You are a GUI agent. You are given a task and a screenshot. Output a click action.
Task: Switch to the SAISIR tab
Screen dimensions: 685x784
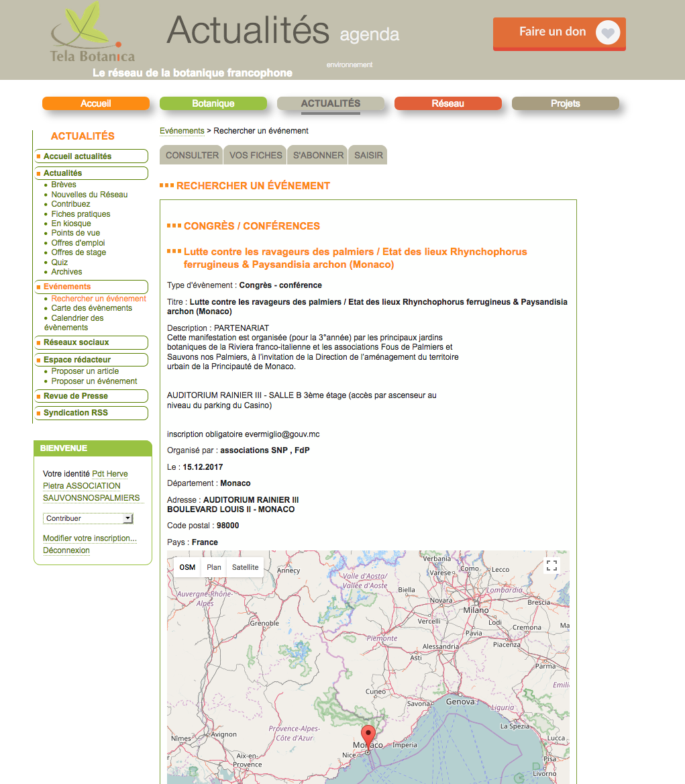368,155
